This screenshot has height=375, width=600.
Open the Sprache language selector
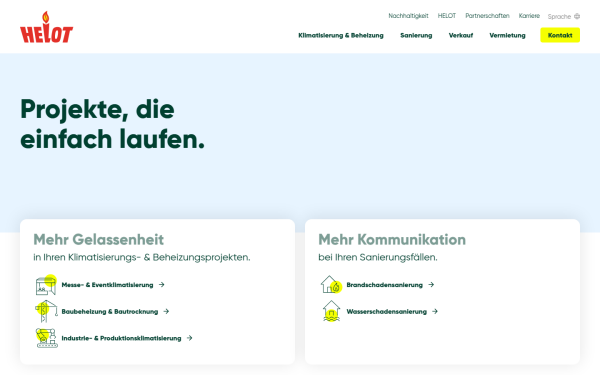[x=564, y=16]
